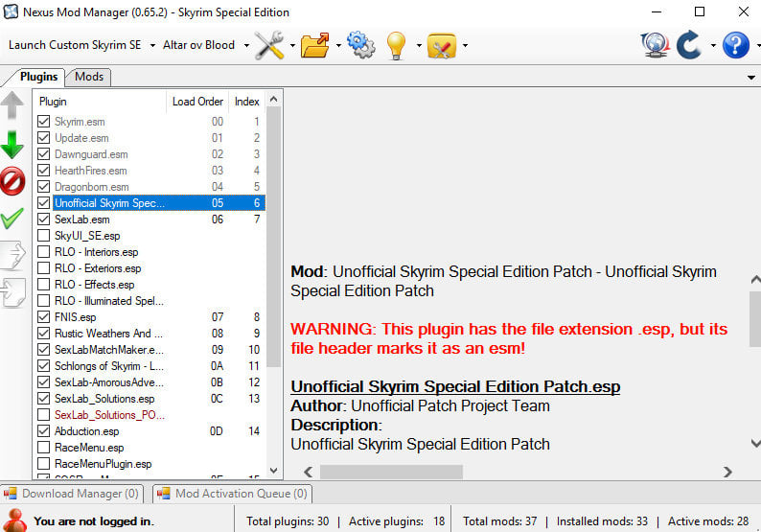Click the description pane horizontal scrollbar thumb
Viewport: 761px width, 532px height.
391,472
